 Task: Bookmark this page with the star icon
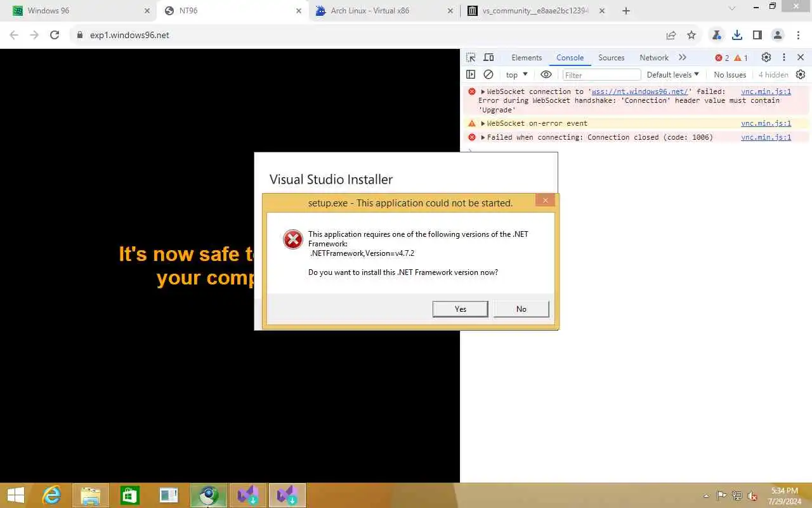(691, 35)
